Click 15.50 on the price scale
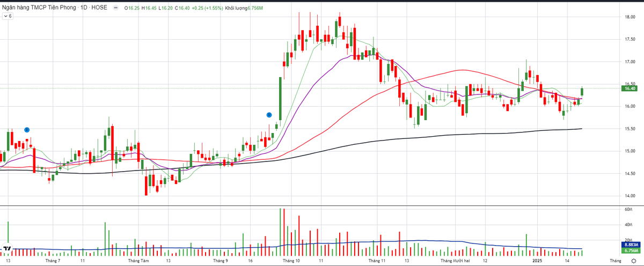 (x=629, y=129)
